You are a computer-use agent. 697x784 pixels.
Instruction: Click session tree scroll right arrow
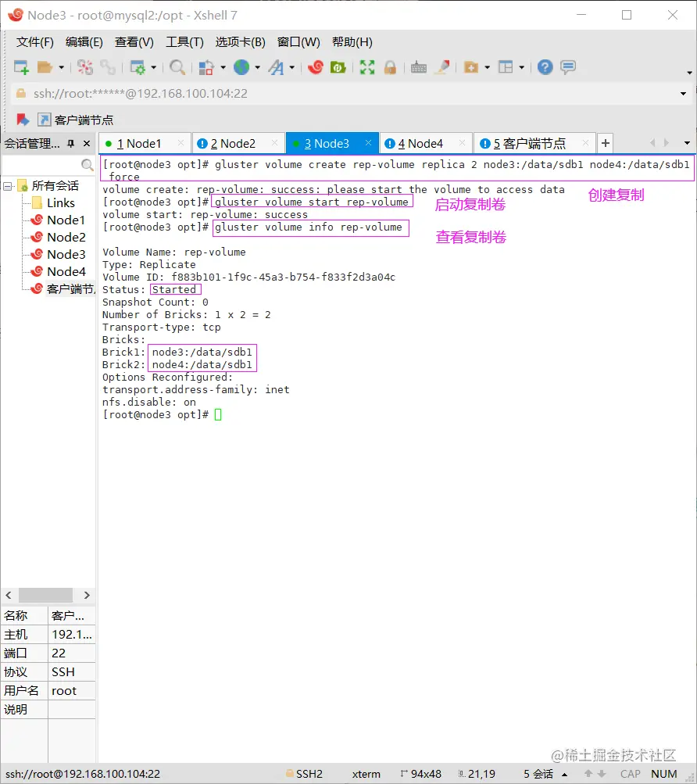click(87, 595)
